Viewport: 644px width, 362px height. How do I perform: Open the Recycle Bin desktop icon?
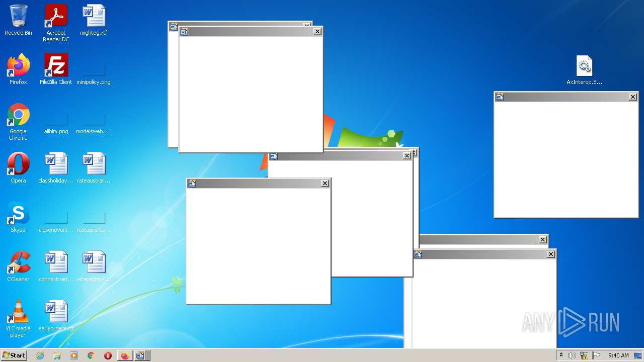click(x=18, y=20)
